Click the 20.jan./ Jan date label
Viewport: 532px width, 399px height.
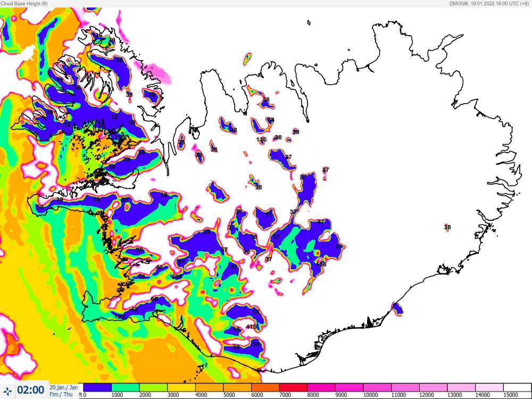63,387
